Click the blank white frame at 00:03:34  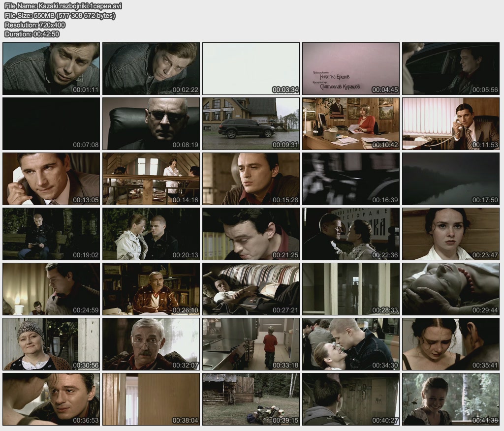[x=251, y=68]
